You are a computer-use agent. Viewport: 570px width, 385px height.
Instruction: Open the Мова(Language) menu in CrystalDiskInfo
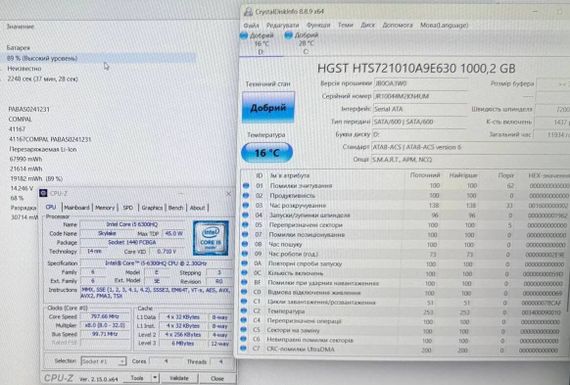click(444, 25)
